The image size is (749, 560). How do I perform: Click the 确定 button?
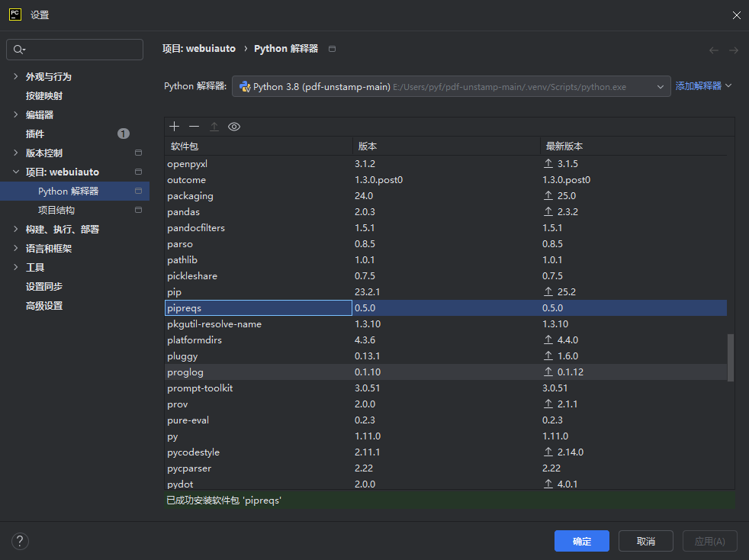(x=581, y=541)
